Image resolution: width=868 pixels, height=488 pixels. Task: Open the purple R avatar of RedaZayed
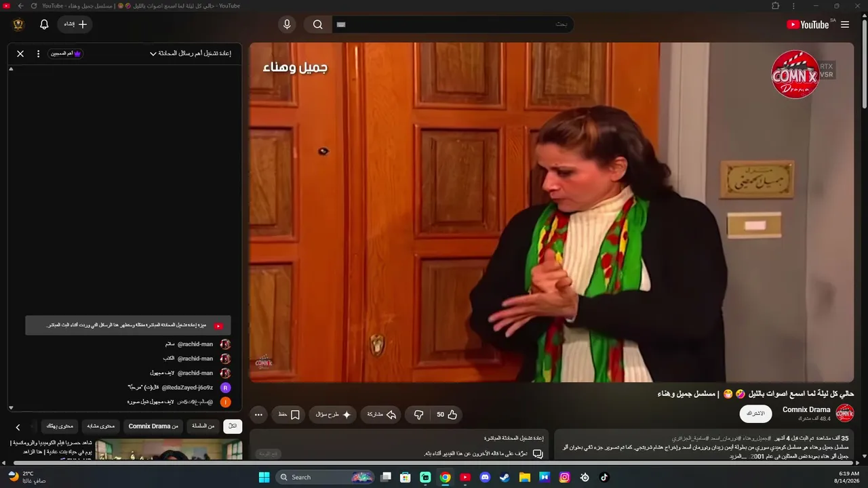tap(225, 388)
